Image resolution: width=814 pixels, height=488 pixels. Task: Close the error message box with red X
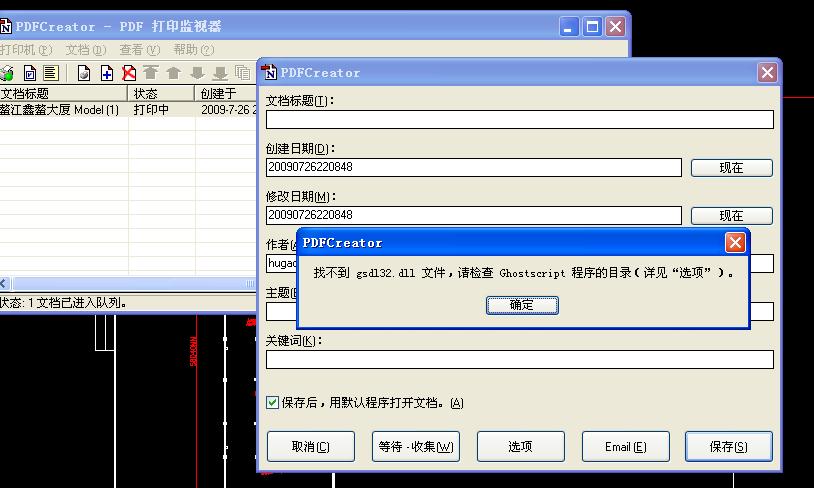(x=735, y=242)
